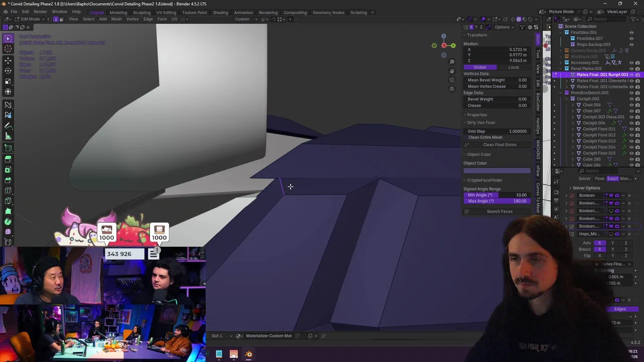Click the Bevel Weight field under Edge Data
The width and height of the screenshot is (644, 362).
[x=497, y=99]
